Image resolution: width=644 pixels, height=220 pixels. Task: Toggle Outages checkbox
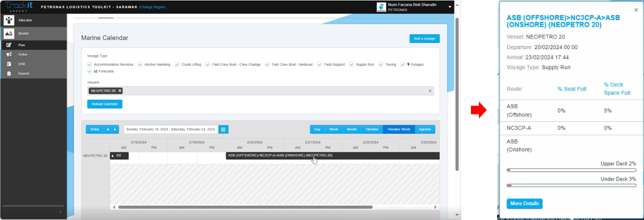click(403, 65)
